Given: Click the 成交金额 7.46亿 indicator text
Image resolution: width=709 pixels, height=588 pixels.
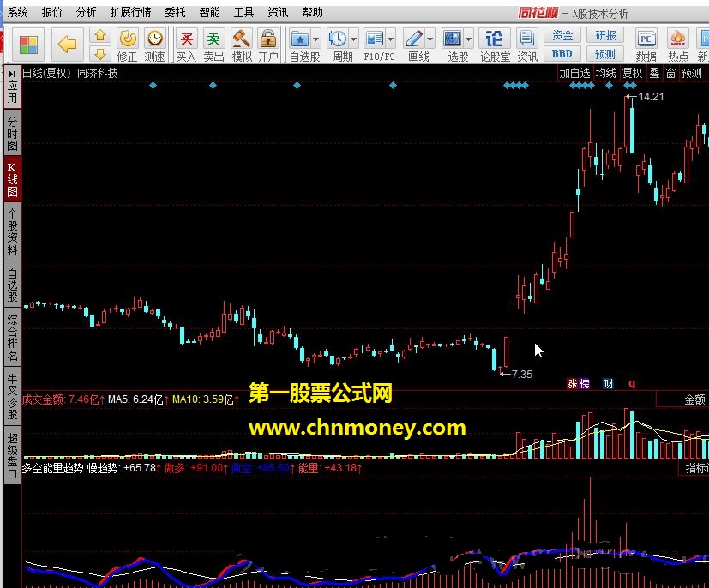Looking at the screenshot, I should coord(63,399).
